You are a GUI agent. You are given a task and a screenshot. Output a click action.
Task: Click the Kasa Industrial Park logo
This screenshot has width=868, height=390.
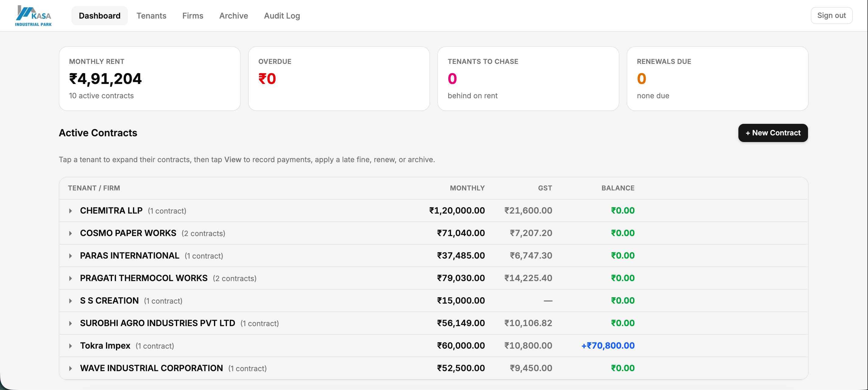pyautogui.click(x=33, y=16)
